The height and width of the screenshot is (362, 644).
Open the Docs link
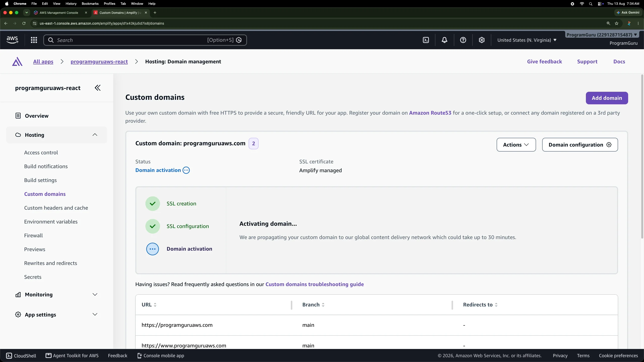click(x=619, y=62)
